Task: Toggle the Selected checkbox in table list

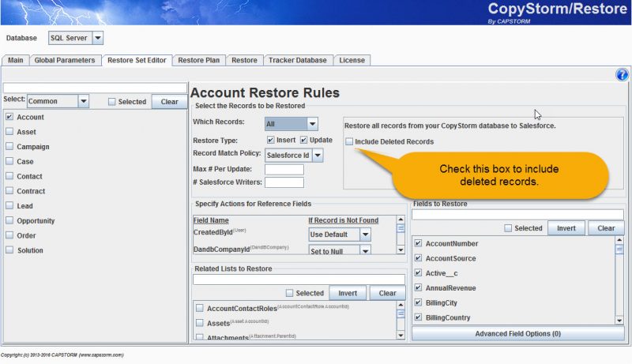Action: [111, 102]
